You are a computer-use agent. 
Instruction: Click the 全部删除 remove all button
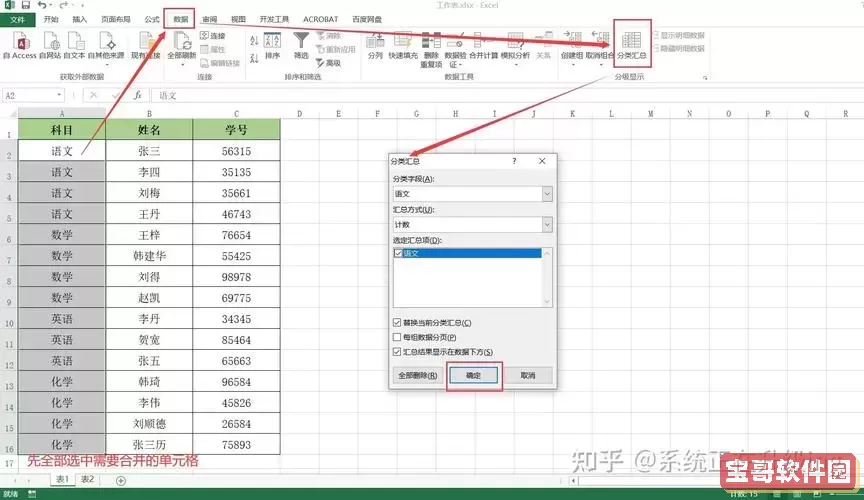[x=418, y=375]
